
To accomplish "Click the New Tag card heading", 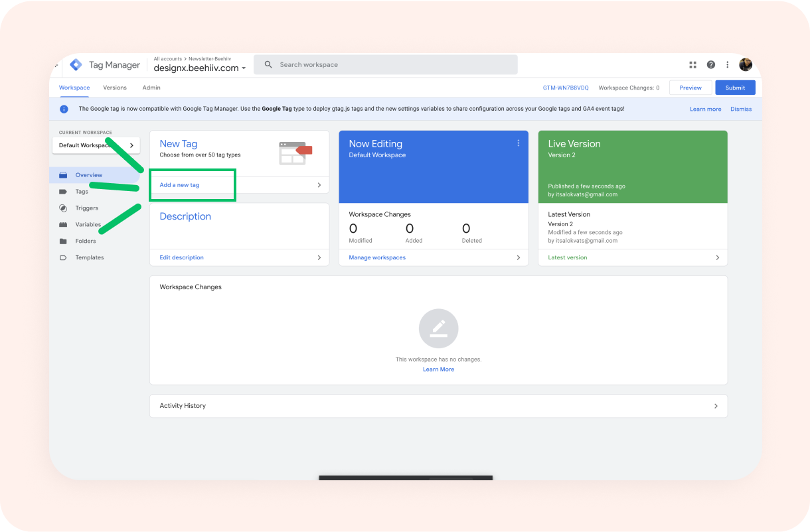I will [x=179, y=143].
